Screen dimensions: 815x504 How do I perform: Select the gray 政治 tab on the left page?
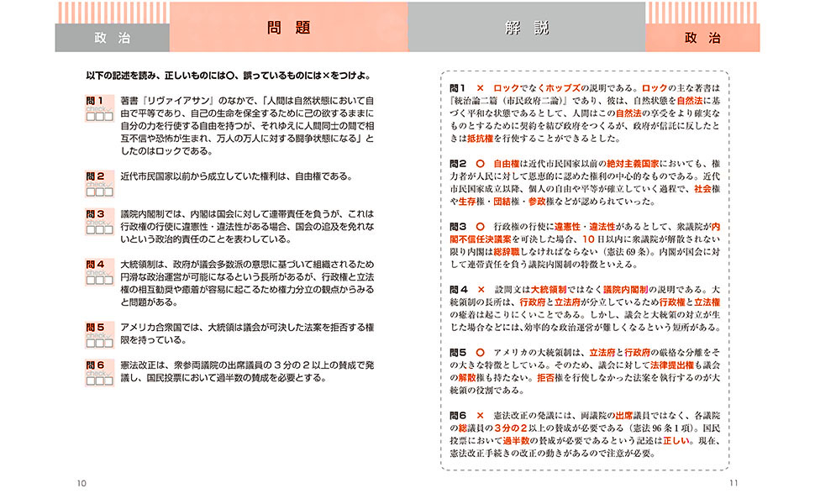[113, 38]
